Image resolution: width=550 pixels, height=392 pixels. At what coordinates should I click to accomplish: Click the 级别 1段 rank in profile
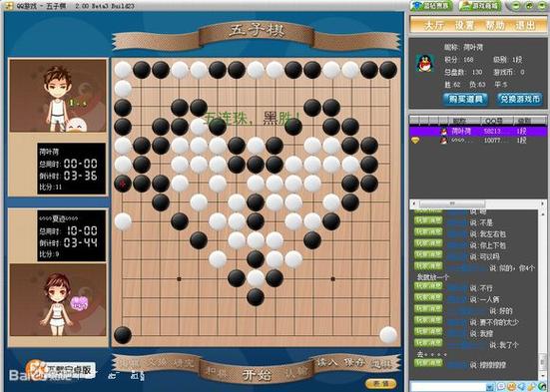point(508,60)
